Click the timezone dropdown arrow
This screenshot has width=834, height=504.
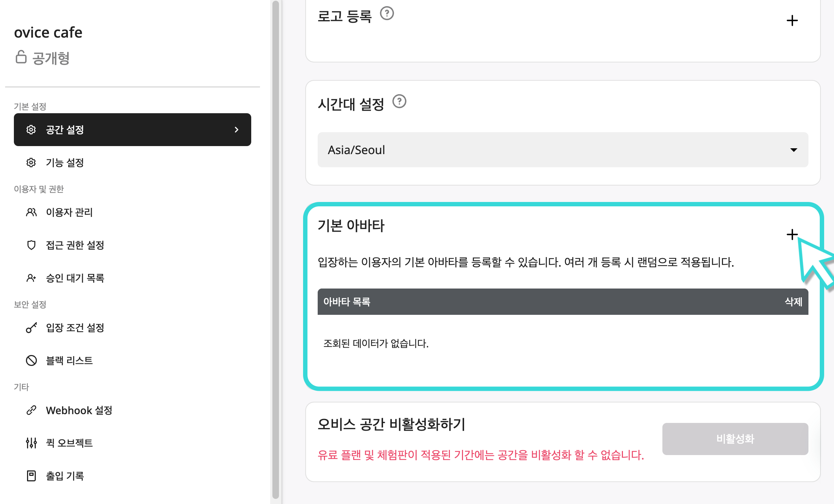[x=793, y=150]
